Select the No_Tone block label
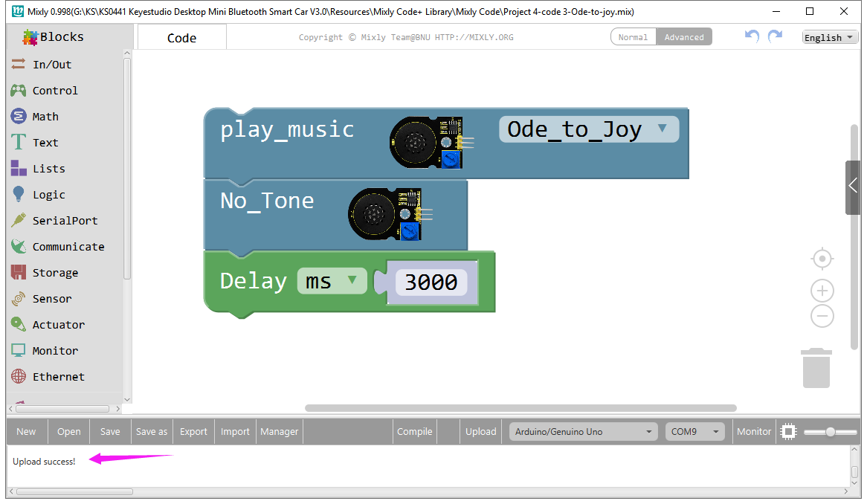Screen dimensions: 867x504 [267, 201]
